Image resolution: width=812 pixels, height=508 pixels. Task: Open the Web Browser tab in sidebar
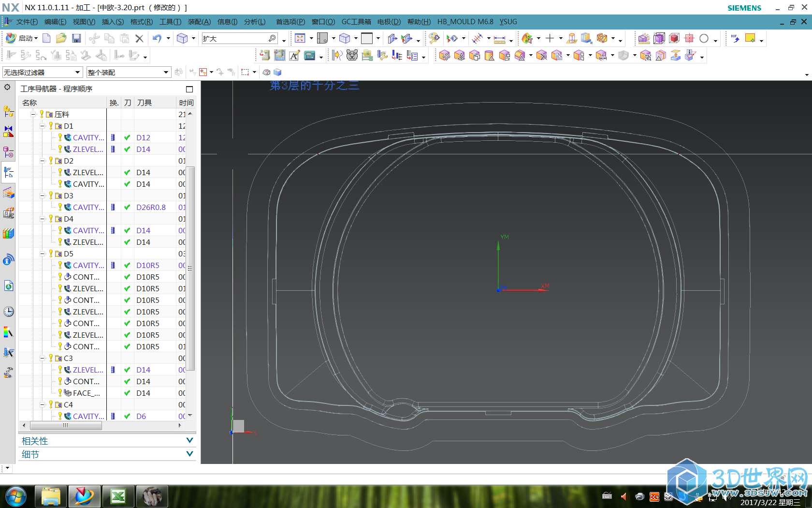click(9, 286)
